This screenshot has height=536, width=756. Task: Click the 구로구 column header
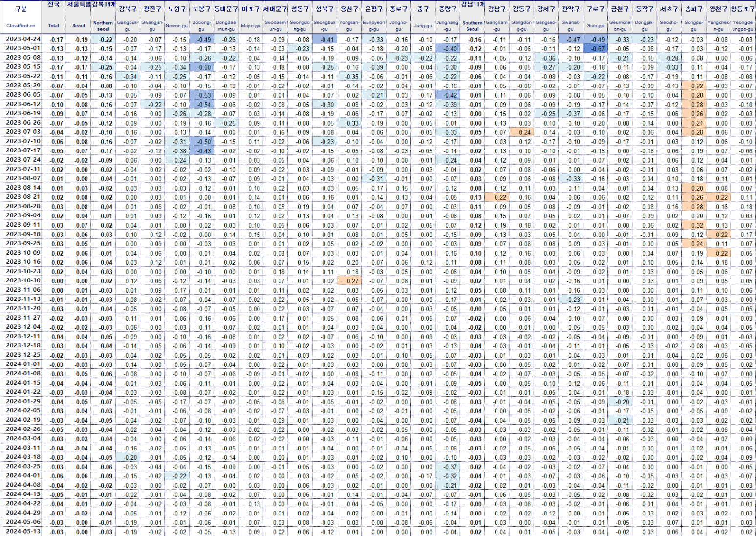[x=595, y=9]
